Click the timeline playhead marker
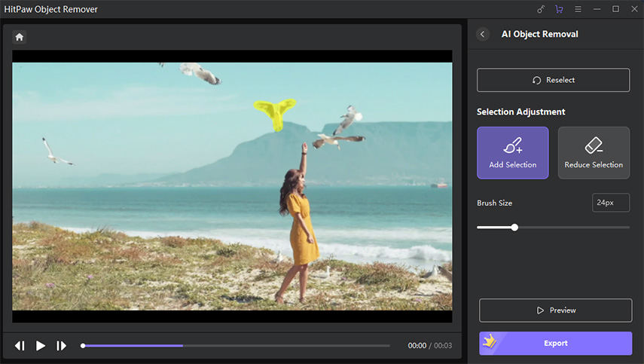 83,346
